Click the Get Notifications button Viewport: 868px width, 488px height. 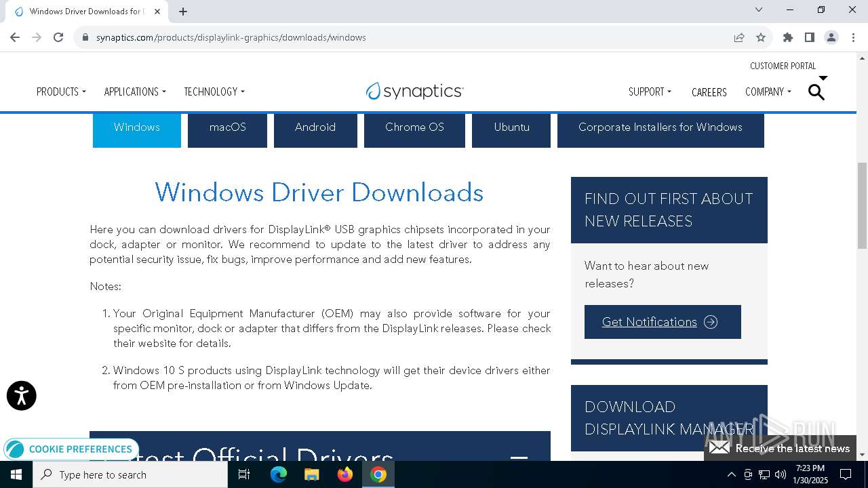(663, 322)
